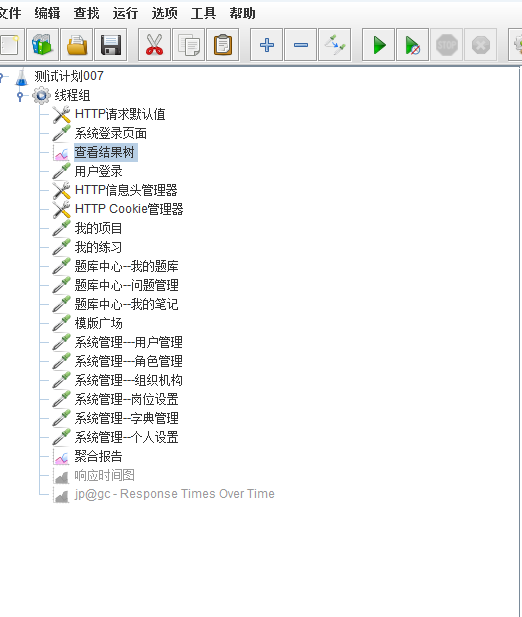The width and height of the screenshot is (522, 617).
Task: Click the New test plan toolbar icon
Action: (x=10, y=44)
